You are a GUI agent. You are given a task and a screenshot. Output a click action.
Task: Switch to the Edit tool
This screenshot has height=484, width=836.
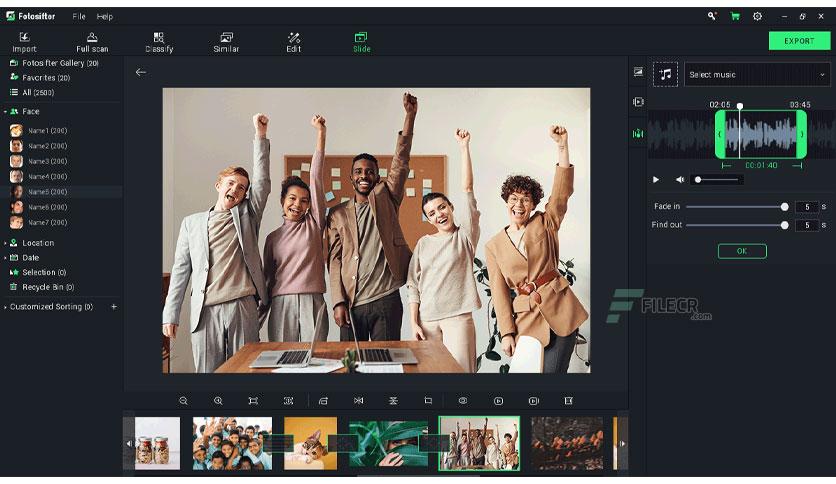point(294,37)
